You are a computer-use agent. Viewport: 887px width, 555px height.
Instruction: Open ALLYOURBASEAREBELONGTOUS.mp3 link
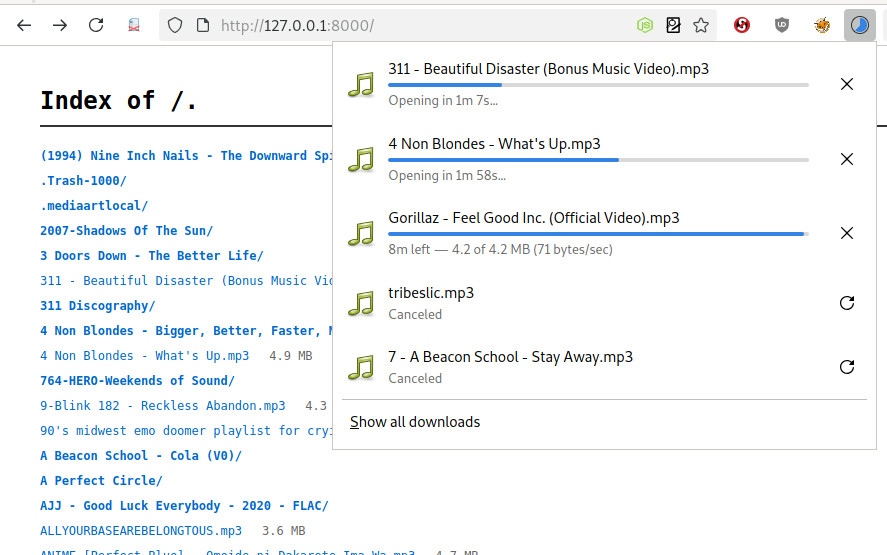pyautogui.click(x=141, y=531)
